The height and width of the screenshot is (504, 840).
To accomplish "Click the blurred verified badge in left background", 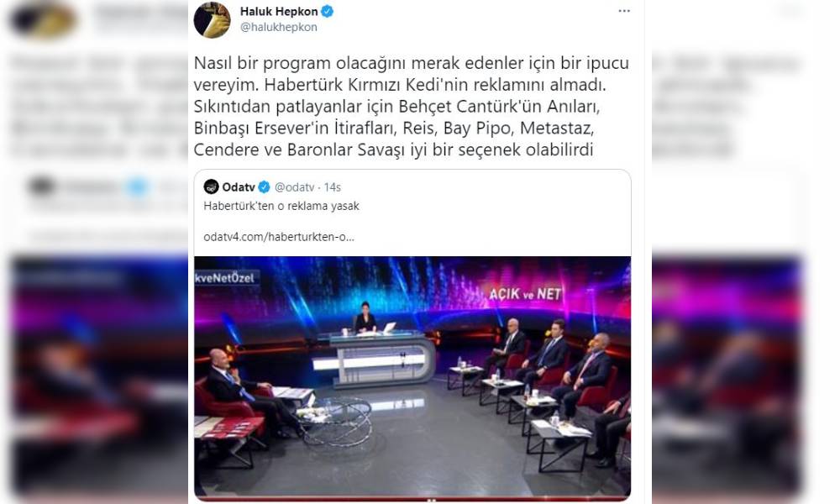I will pos(137,187).
